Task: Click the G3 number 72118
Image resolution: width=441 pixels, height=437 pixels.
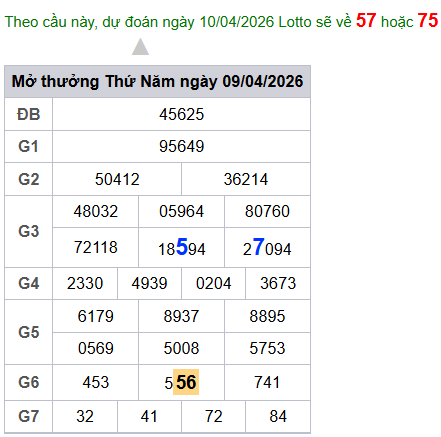Action: click(96, 247)
